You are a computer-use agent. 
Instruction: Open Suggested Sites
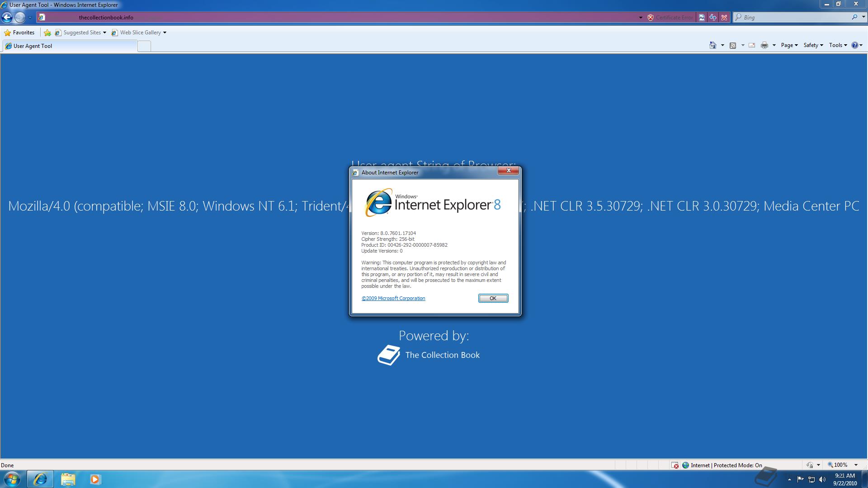pyautogui.click(x=80, y=33)
